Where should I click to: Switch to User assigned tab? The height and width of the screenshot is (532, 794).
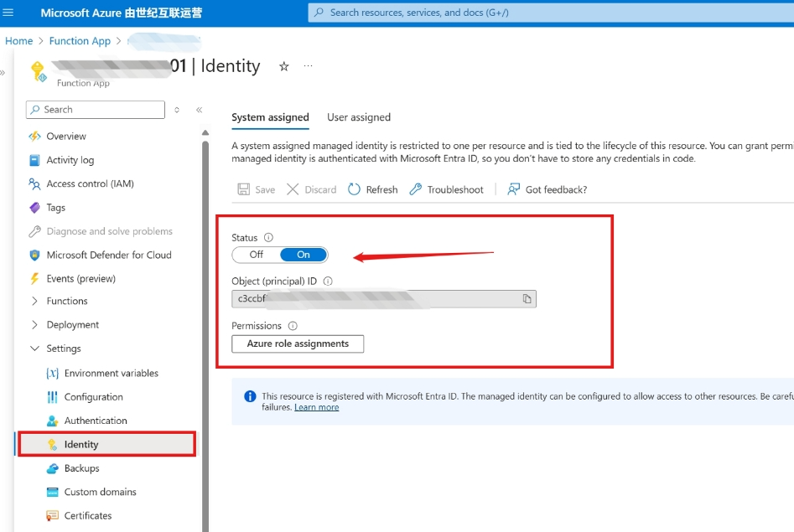(x=359, y=117)
